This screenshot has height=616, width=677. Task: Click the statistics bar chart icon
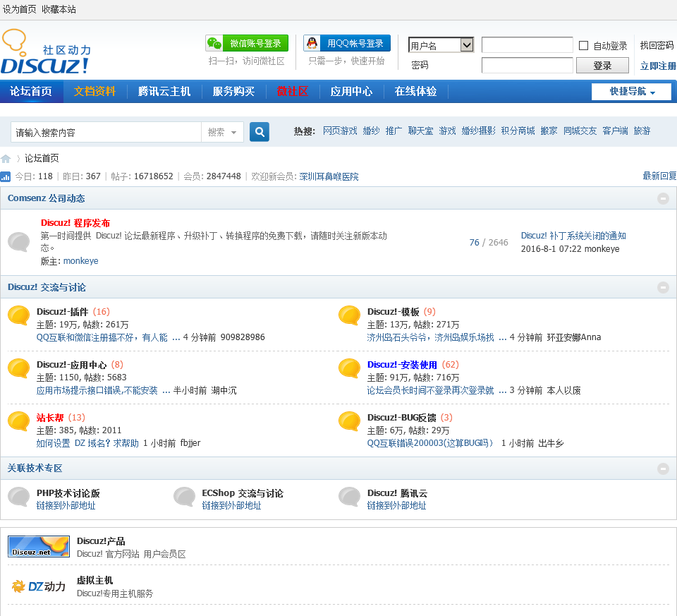5,176
